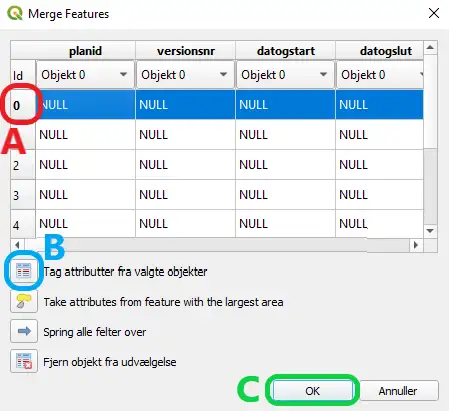Image resolution: width=449 pixels, height=411 pixels.
Task: Open the versionsnr column Objekt 0 dropdown
Action: point(185,75)
